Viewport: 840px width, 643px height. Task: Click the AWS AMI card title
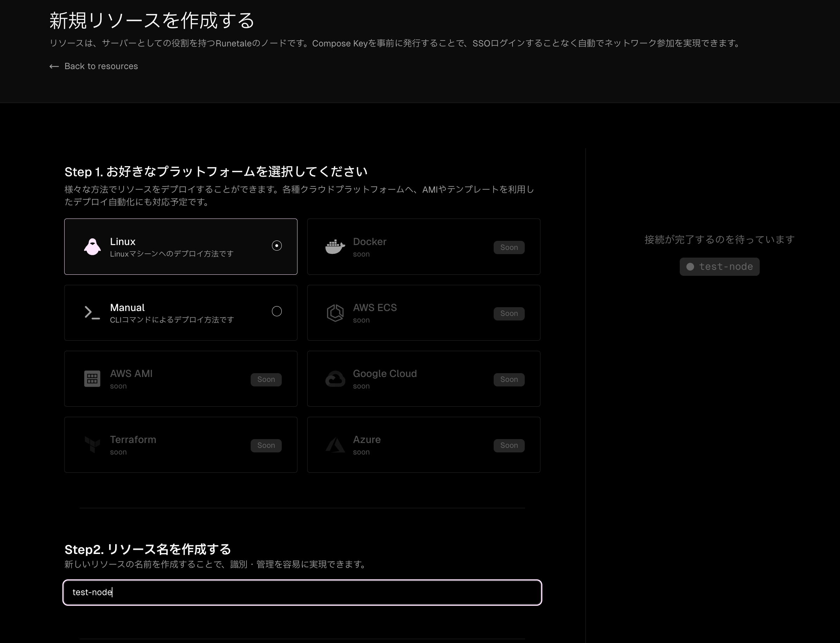click(x=131, y=374)
